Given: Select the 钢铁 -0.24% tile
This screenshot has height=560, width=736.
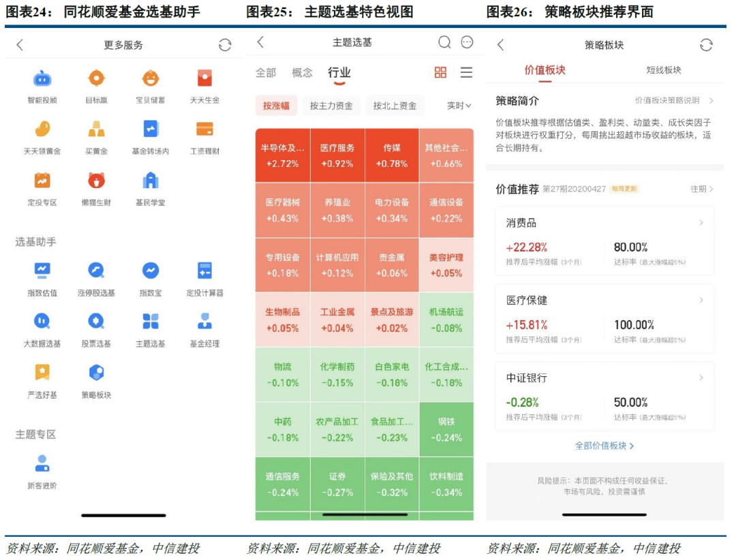Looking at the screenshot, I should pos(446,429).
